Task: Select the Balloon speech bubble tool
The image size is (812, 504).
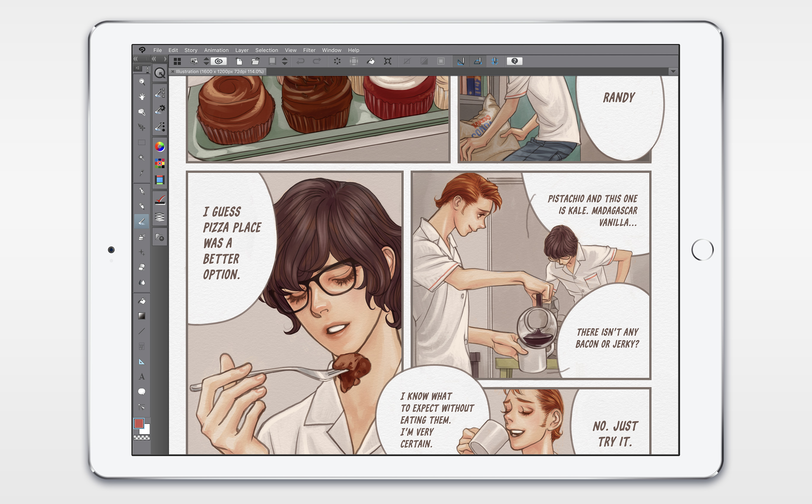Action: [142, 392]
